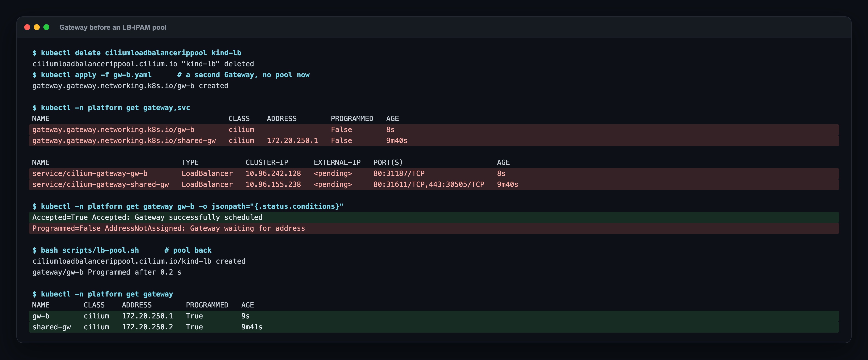Click '<pending>' in the cilium-gateway-shared-gw row
The image size is (868, 360).
coord(333,184)
